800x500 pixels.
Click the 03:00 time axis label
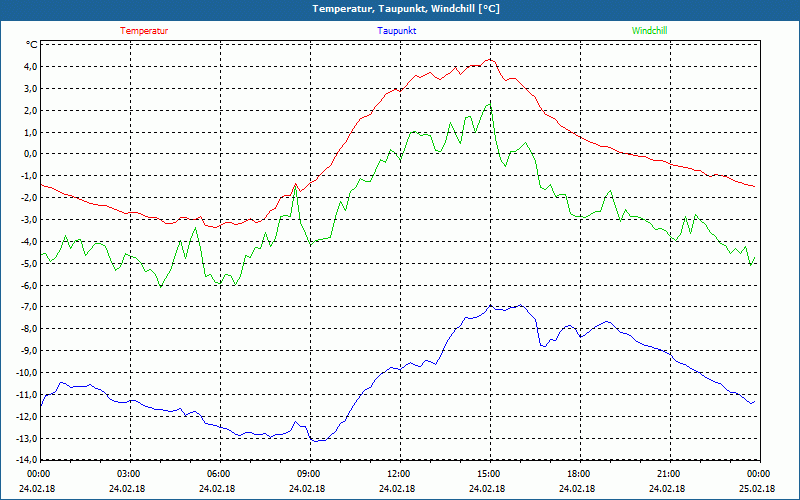(130, 474)
